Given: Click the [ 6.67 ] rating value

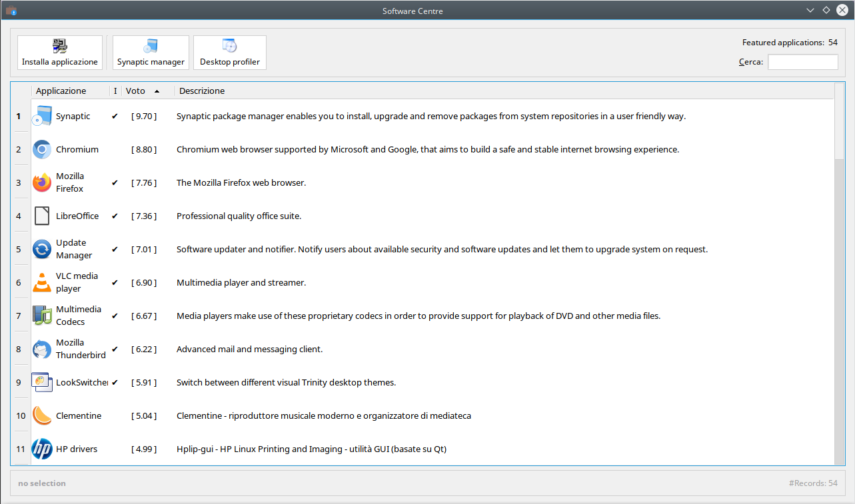Looking at the screenshot, I should (x=144, y=316).
